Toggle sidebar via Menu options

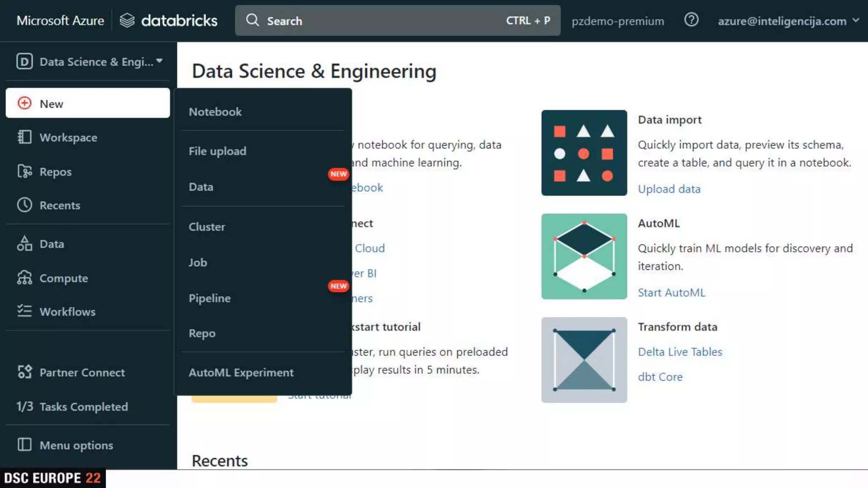pos(76,445)
